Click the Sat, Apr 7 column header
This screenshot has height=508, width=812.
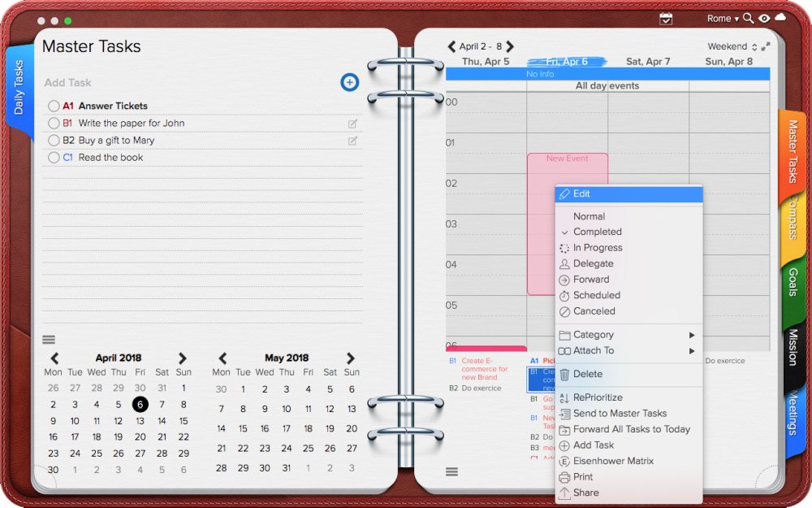tap(648, 62)
